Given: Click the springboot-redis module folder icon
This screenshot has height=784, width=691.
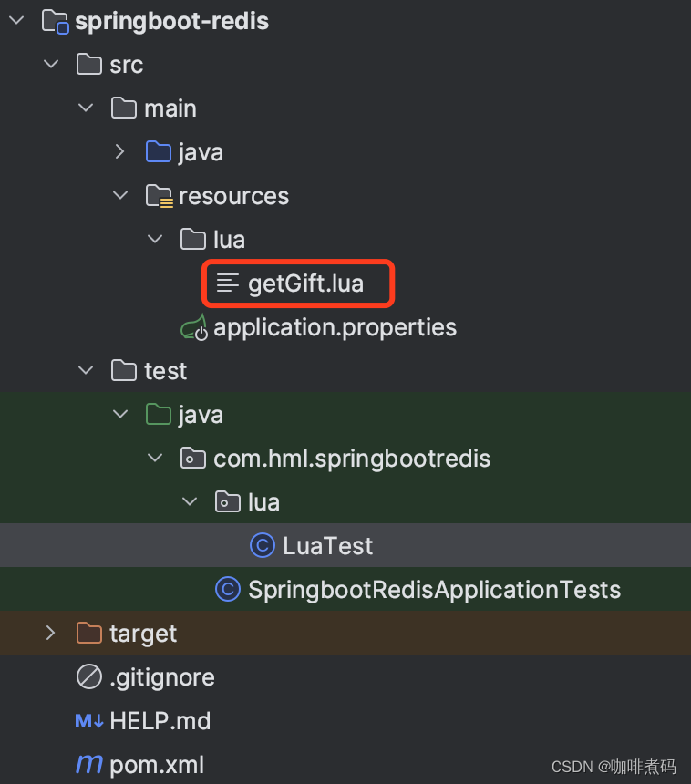Looking at the screenshot, I should pos(56,21).
